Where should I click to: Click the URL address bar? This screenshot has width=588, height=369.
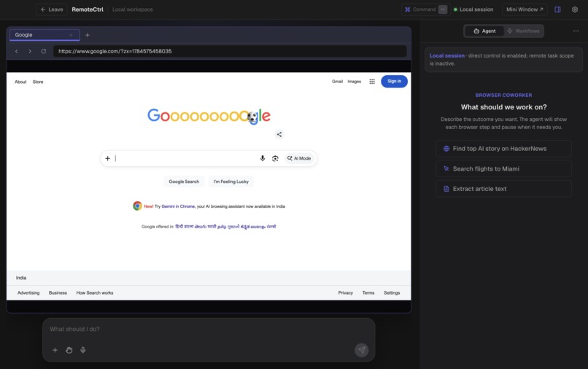[x=230, y=51]
